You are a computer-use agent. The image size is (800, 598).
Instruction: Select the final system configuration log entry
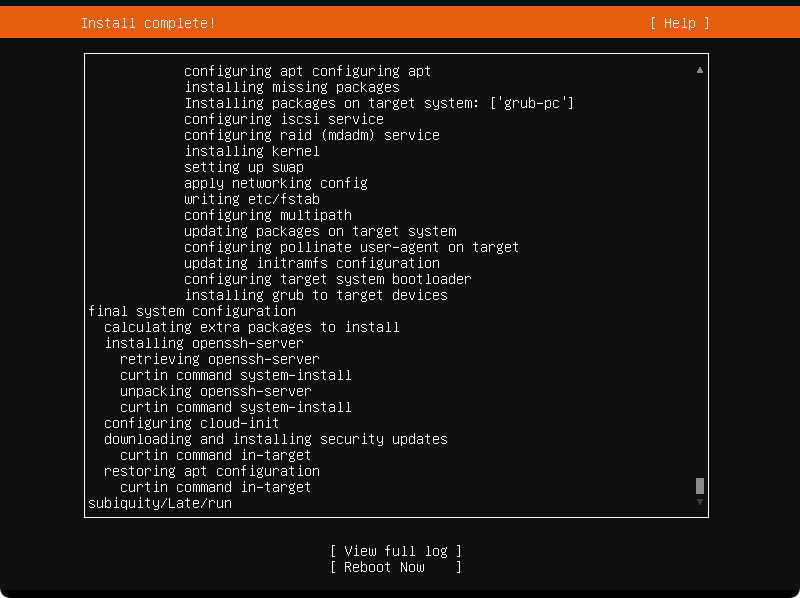click(x=192, y=311)
